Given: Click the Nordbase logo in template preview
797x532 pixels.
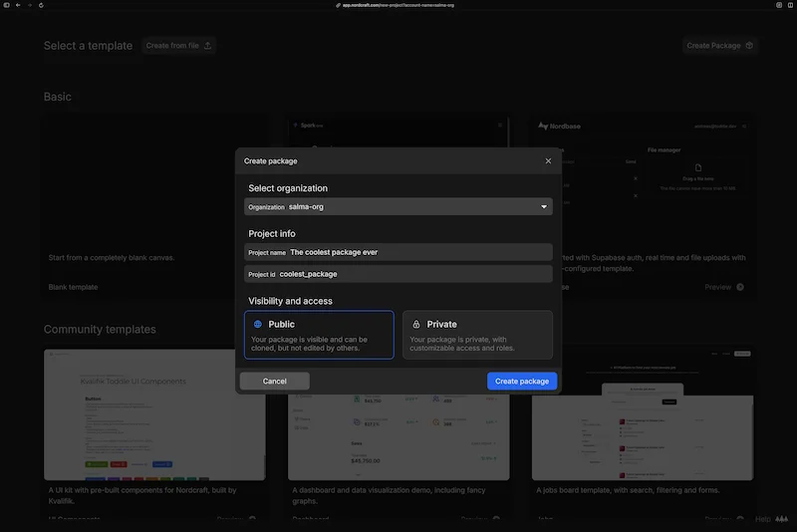Looking at the screenshot, I should click(x=559, y=126).
